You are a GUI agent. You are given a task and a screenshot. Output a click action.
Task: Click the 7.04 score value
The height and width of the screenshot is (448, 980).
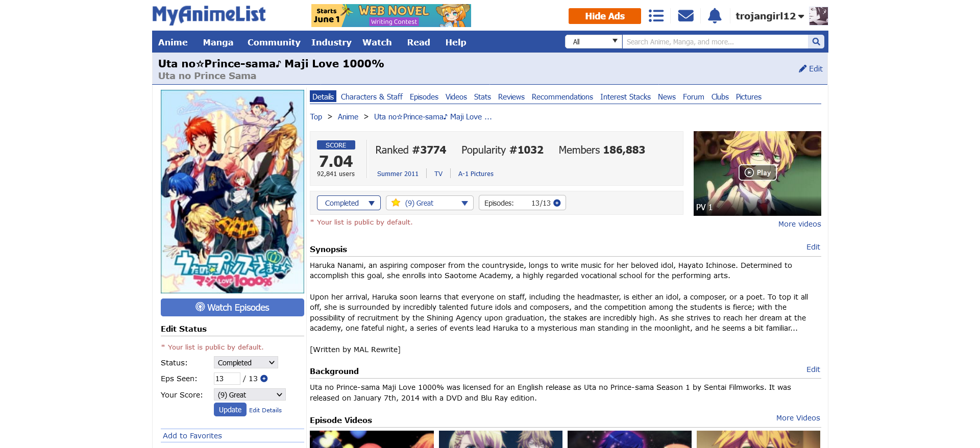[x=336, y=161]
